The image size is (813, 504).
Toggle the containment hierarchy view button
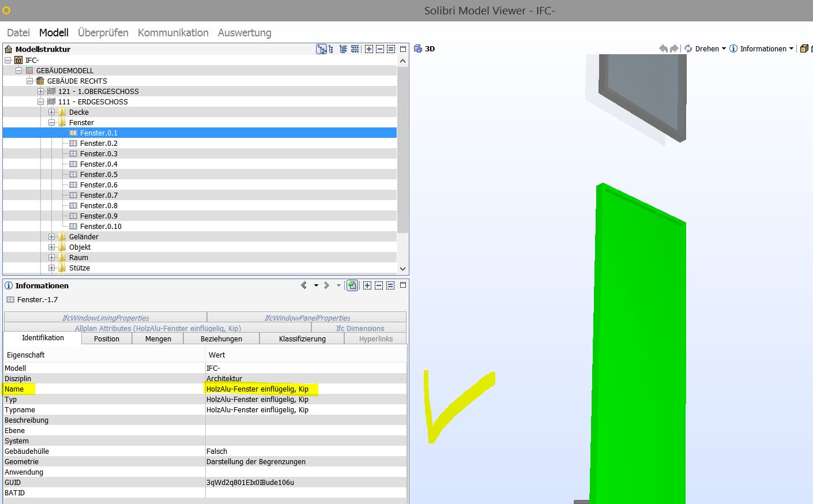coord(322,49)
